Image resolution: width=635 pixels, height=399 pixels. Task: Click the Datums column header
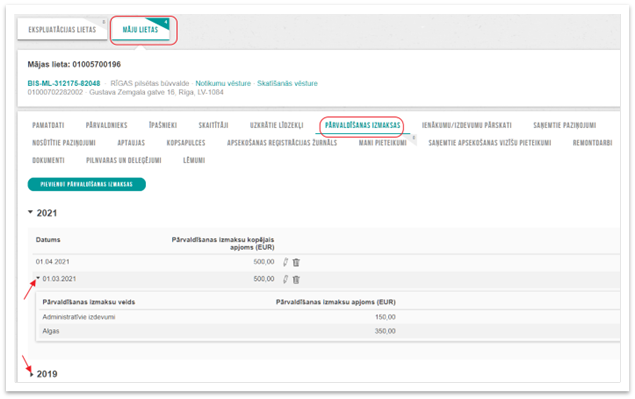tap(48, 240)
